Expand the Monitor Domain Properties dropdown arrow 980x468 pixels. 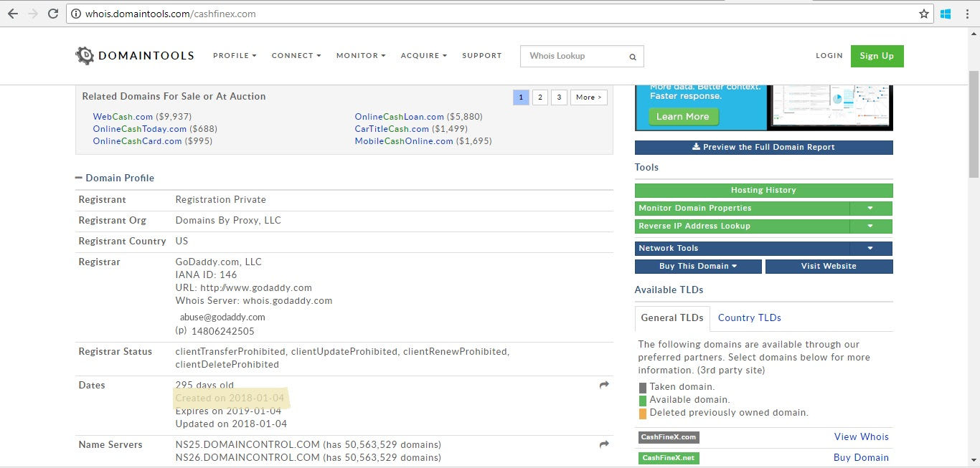(x=870, y=209)
